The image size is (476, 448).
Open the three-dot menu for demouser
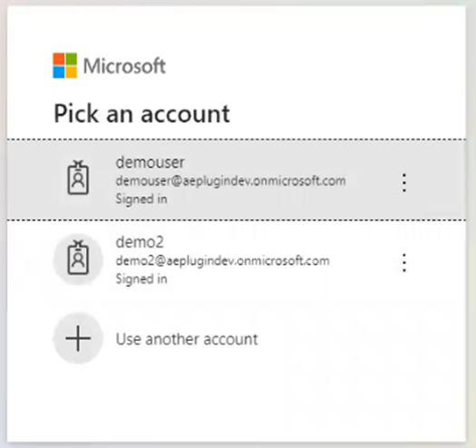404,183
